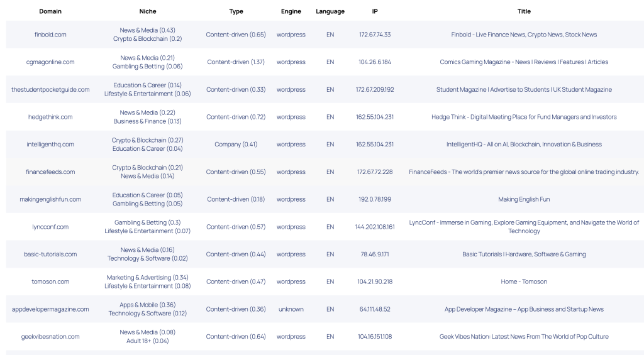Open the hedgethink.com domain
This screenshot has width=644, height=355.
click(50, 117)
